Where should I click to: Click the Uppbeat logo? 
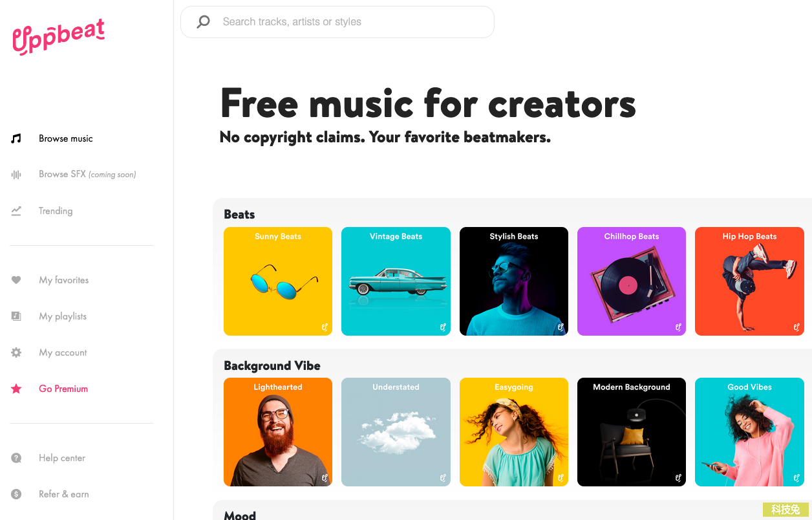pos(58,36)
